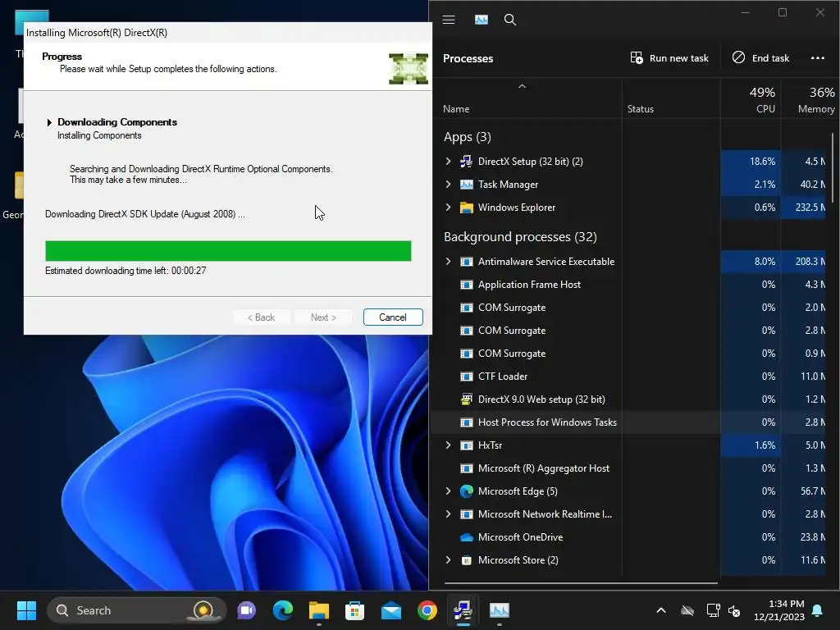Click the Windows Explorer folder icon in Apps list
840x630 pixels.
(x=467, y=208)
